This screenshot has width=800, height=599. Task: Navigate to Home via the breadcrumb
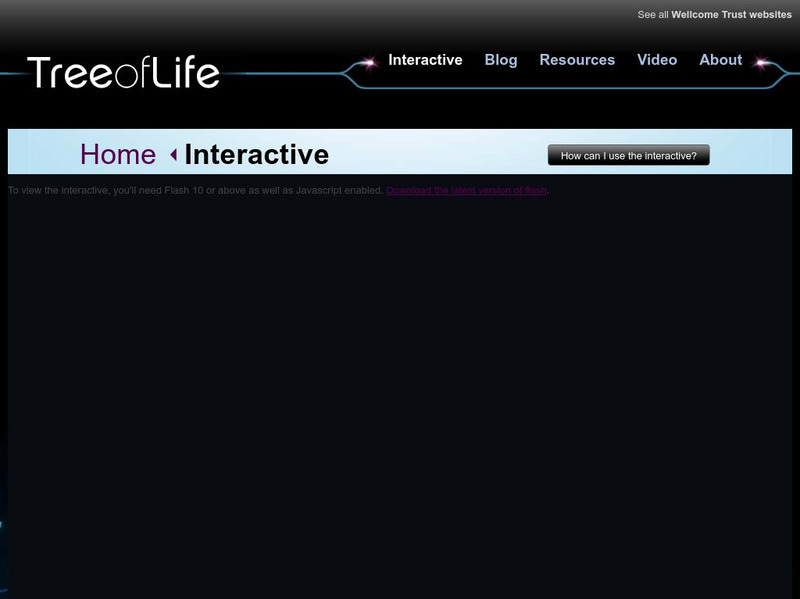coord(119,155)
